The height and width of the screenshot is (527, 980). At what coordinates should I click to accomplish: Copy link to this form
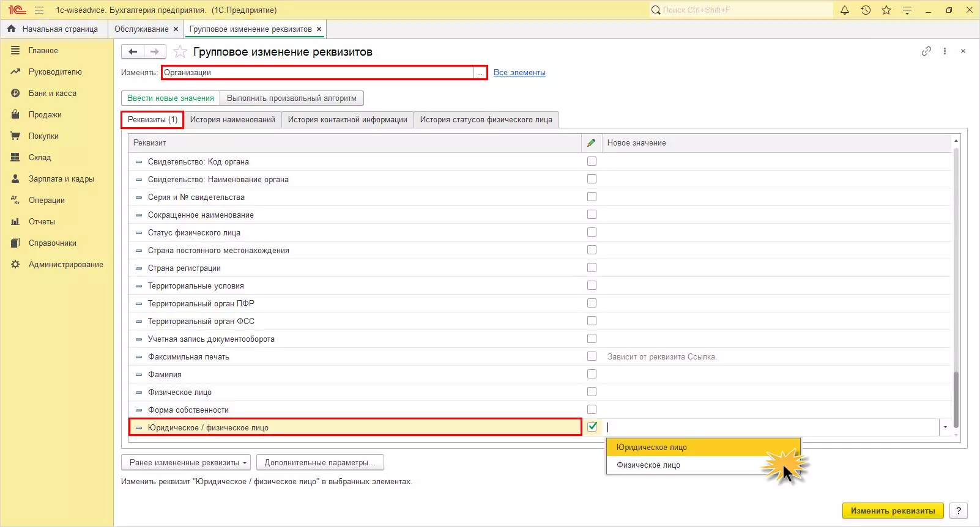coord(926,51)
